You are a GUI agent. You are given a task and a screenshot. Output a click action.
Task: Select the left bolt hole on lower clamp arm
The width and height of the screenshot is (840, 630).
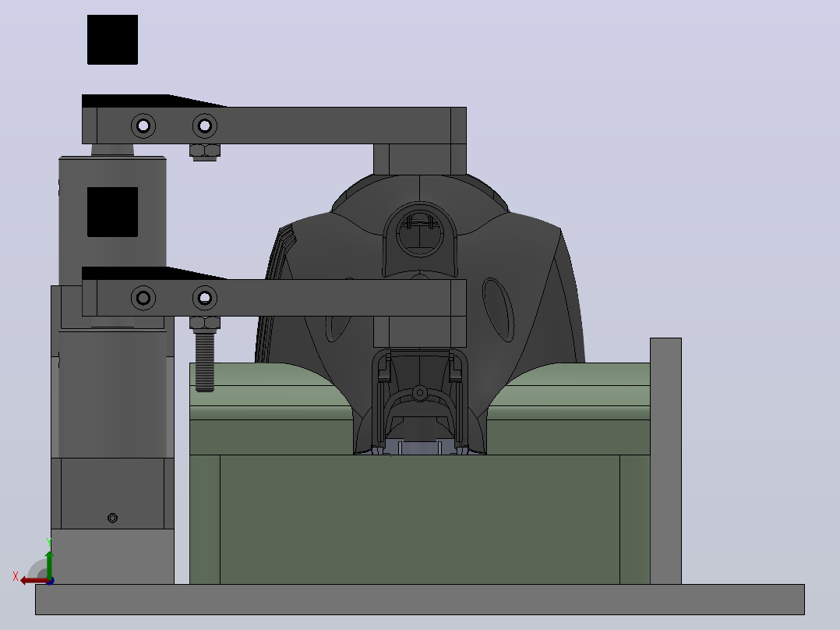pos(143,298)
